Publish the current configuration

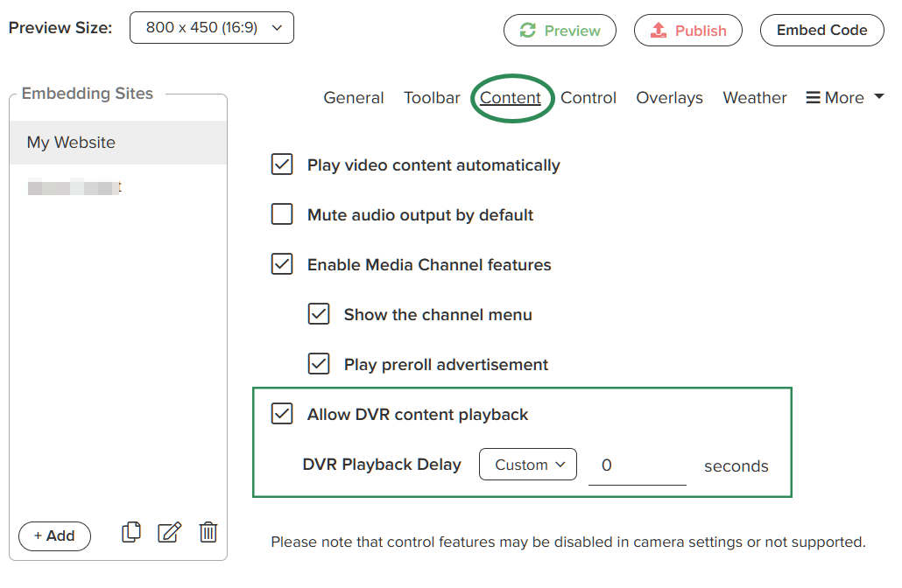click(688, 30)
